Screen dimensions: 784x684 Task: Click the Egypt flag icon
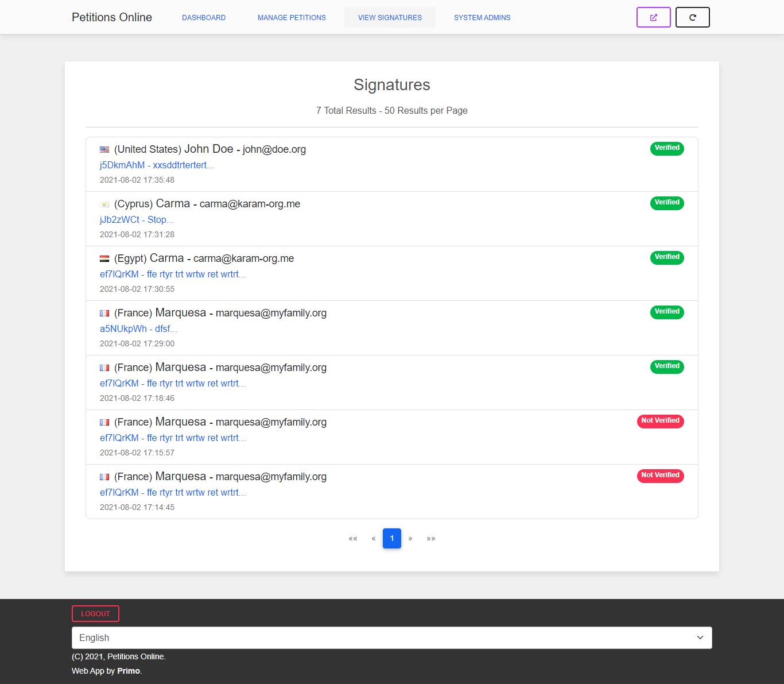[x=104, y=258]
